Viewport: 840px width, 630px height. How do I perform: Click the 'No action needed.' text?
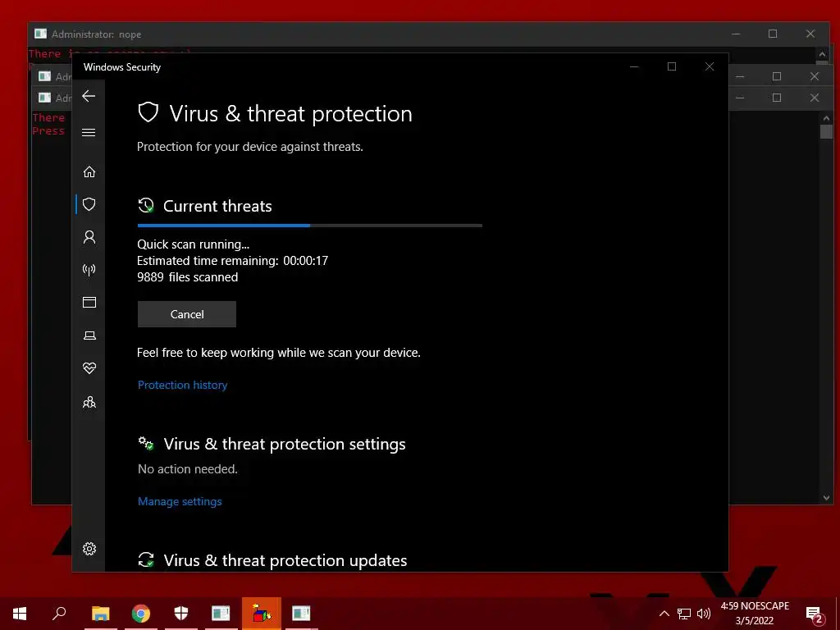[x=188, y=468]
